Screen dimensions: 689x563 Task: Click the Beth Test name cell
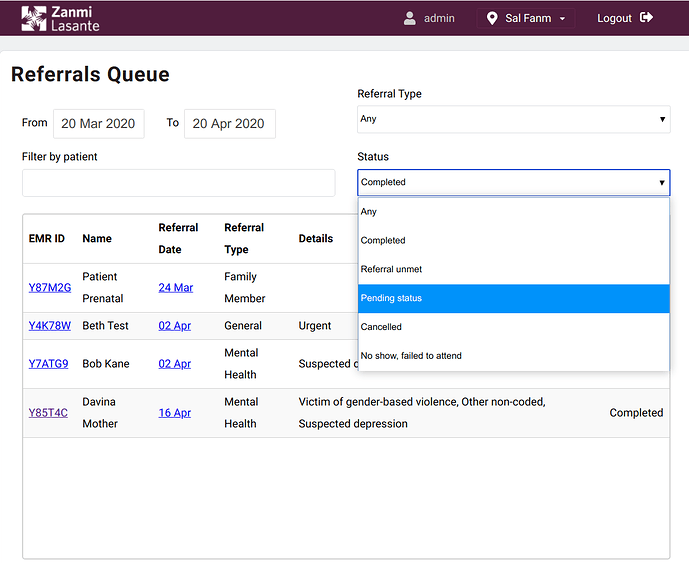click(x=105, y=326)
